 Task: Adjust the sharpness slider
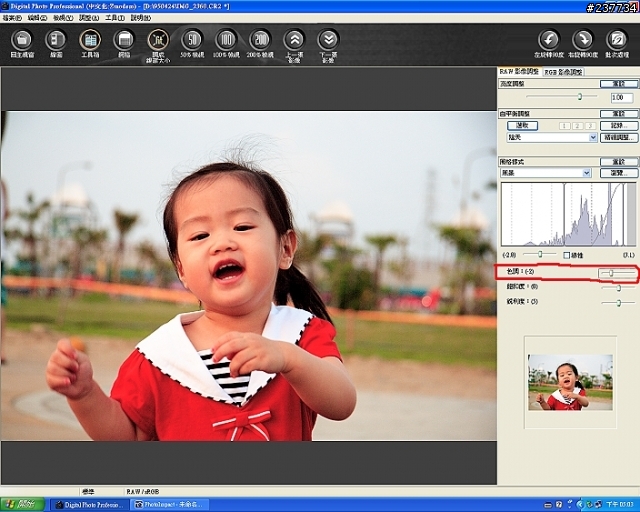coord(619,303)
